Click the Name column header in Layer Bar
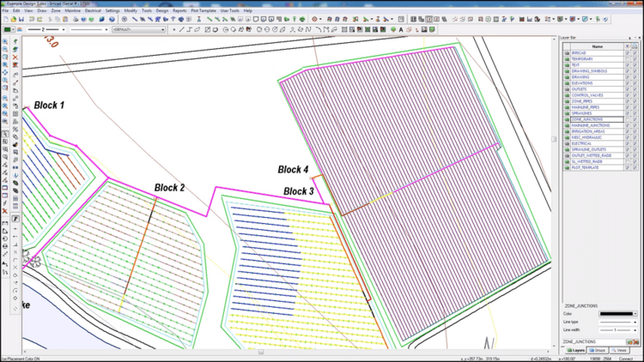 coord(597,46)
